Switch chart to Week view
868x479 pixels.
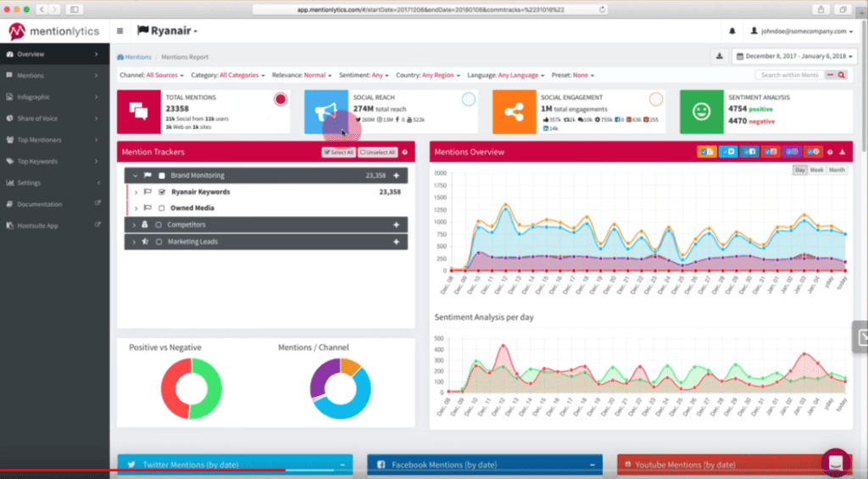[x=816, y=170]
